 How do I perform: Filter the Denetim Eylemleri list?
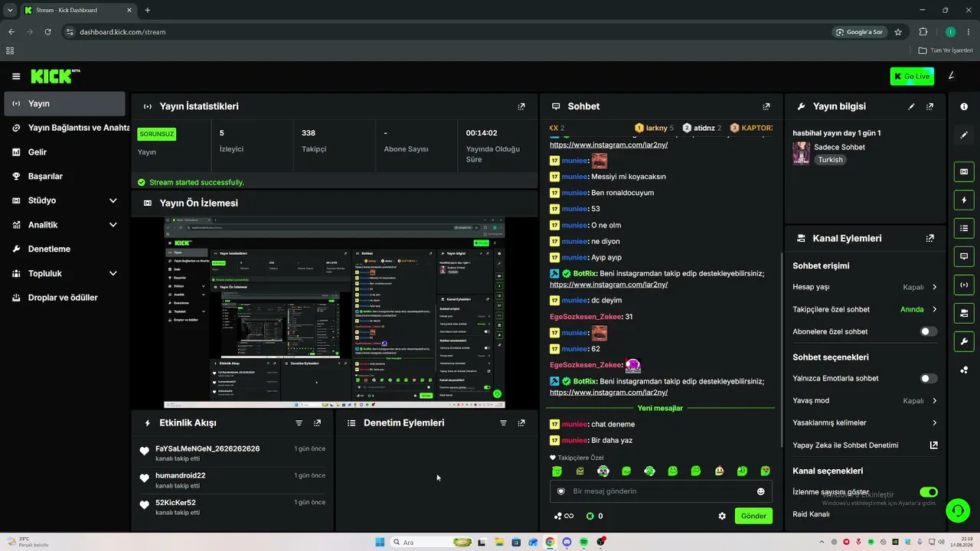(503, 422)
